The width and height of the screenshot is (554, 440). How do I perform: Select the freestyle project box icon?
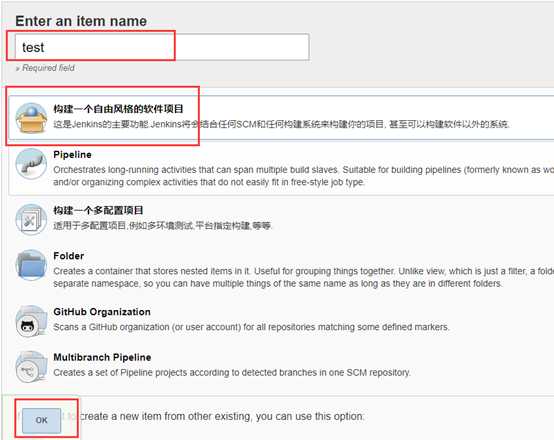pos(31,118)
